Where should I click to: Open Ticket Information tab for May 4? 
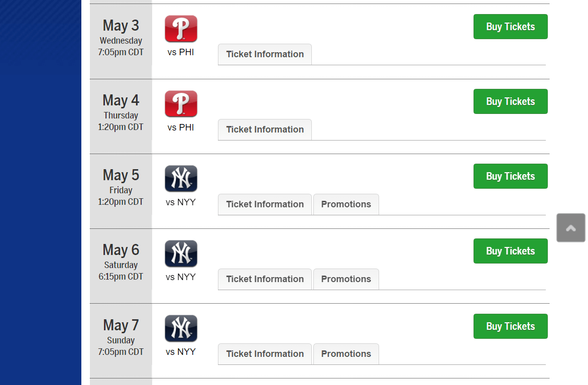[x=265, y=130]
